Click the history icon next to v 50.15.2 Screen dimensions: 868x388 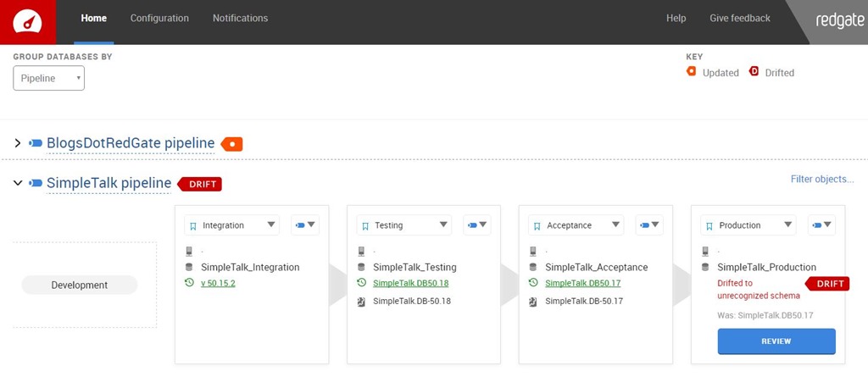(190, 283)
